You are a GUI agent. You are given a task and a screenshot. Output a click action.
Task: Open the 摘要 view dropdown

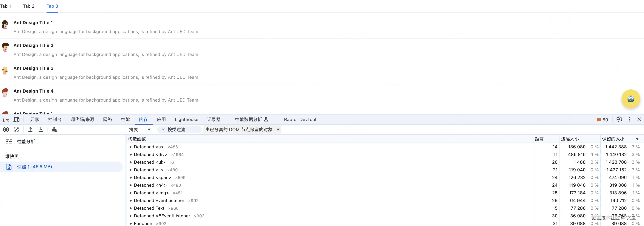140,129
